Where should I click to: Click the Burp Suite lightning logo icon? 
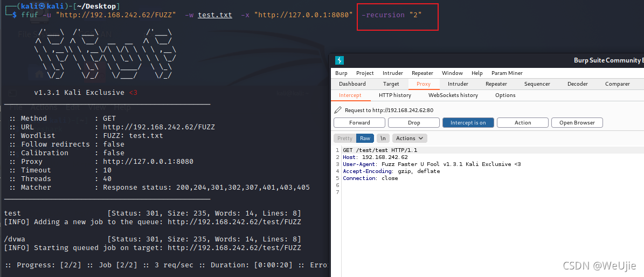[340, 60]
